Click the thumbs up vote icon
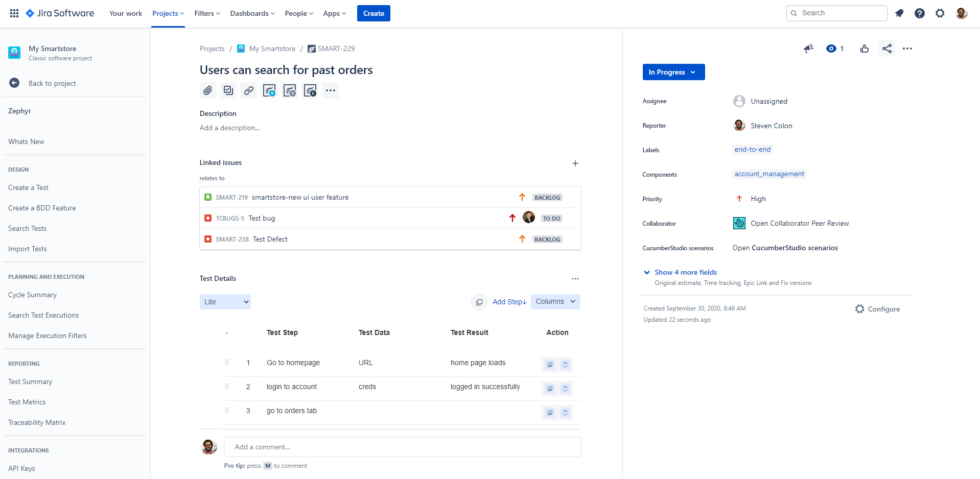The image size is (980, 479). tap(865, 49)
